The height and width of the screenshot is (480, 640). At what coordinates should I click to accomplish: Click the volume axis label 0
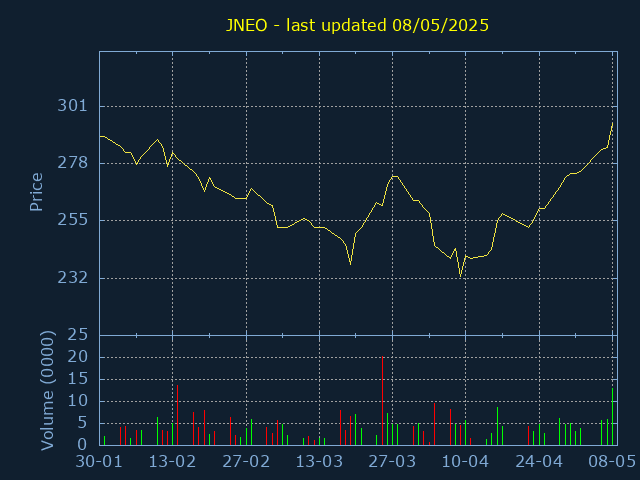point(83,444)
